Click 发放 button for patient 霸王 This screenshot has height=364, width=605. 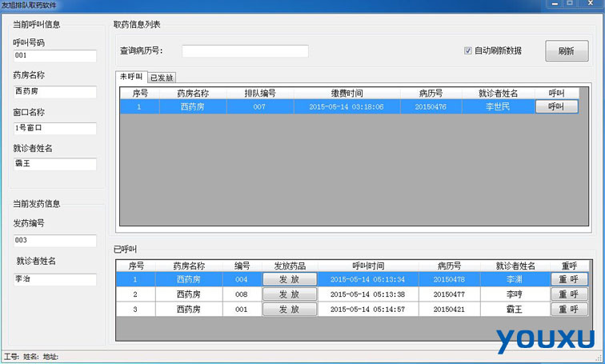(290, 309)
